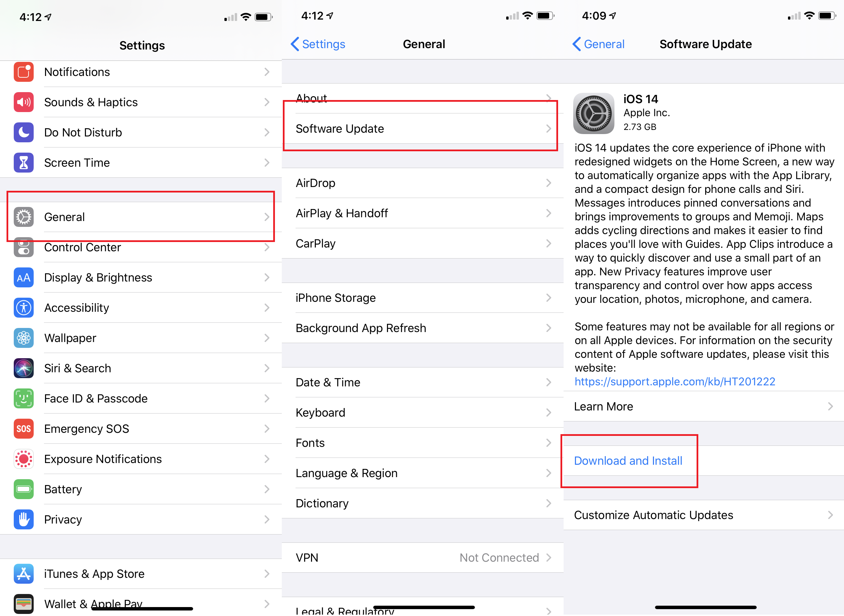Screen dimensions: 844x616
Task: Open Sounds & Haptics settings
Action: point(141,102)
